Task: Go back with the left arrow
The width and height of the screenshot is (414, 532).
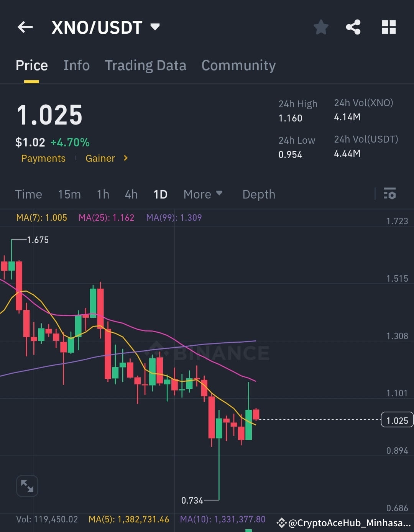Action: [x=25, y=27]
